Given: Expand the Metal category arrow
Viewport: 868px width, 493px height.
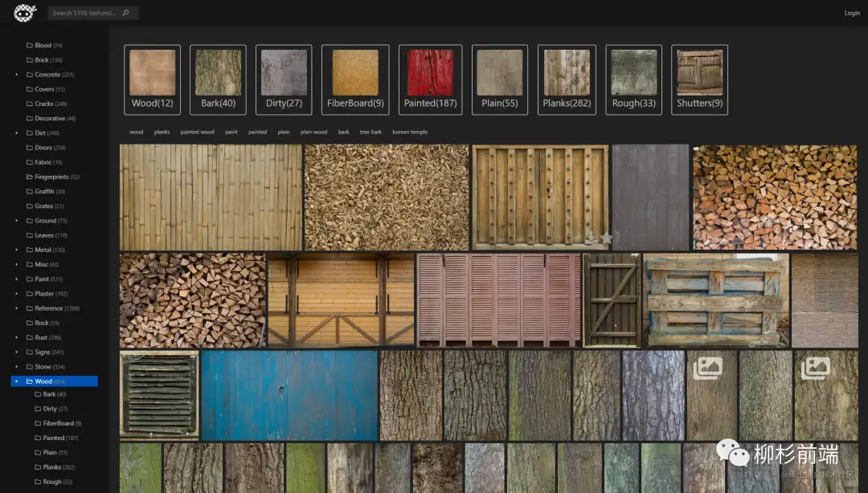Looking at the screenshot, I should 17,250.
